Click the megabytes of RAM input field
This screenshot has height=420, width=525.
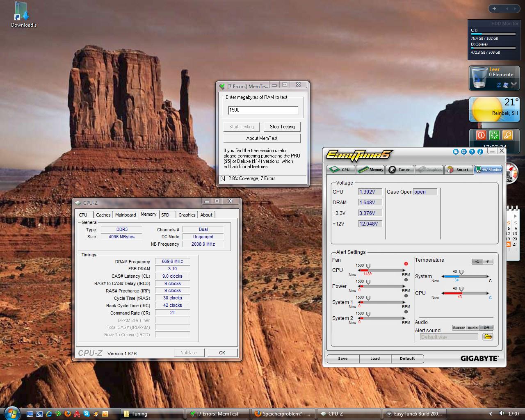point(263,110)
